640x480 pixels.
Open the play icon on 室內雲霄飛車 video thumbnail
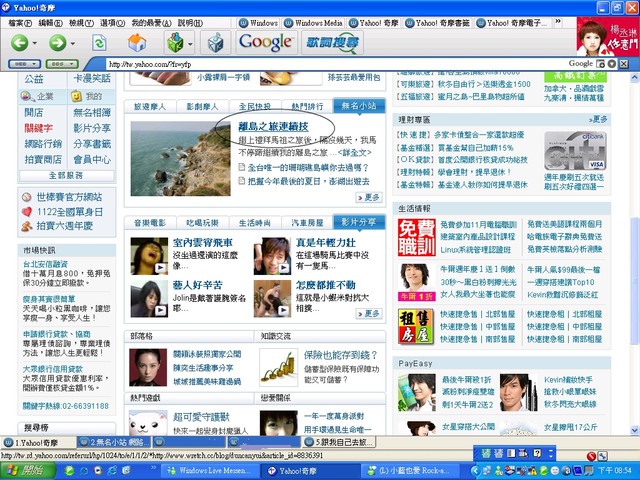(161, 268)
